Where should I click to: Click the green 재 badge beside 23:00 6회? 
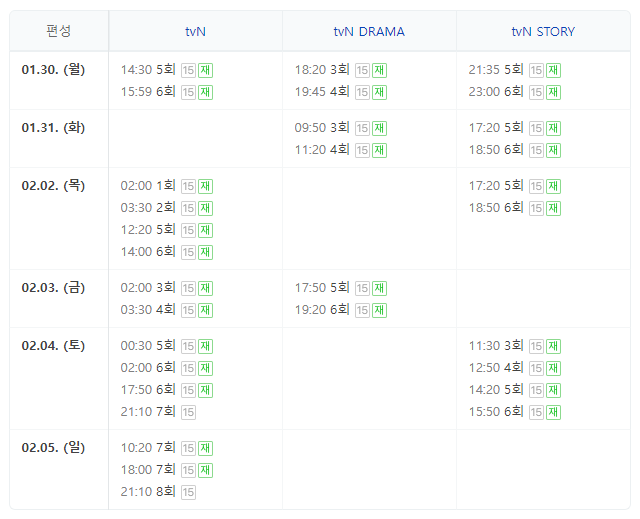(x=553, y=92)
